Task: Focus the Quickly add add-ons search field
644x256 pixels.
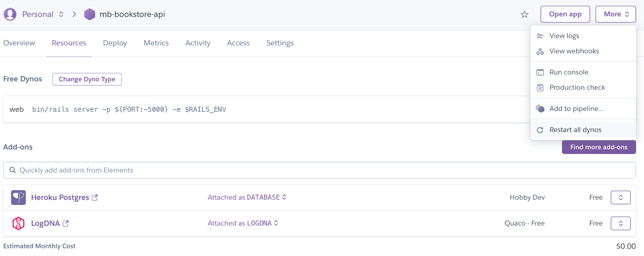Action: (x=320, y=170)
